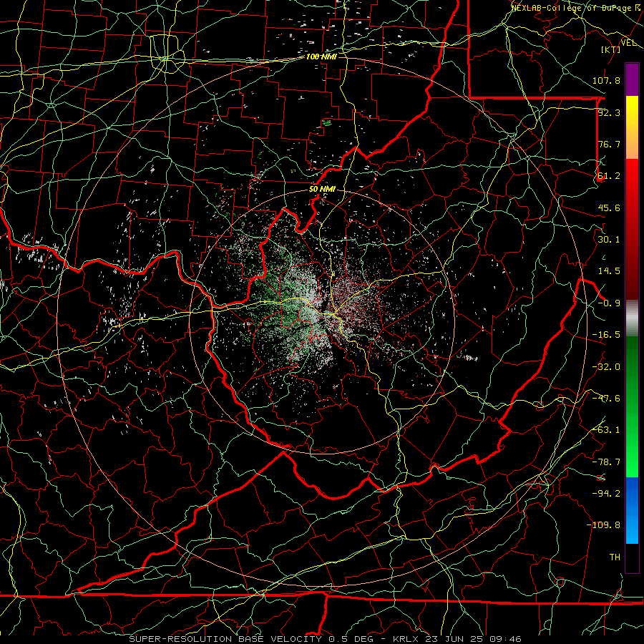Select the -16.5 value on velocity scale

[x=606, y=335]
